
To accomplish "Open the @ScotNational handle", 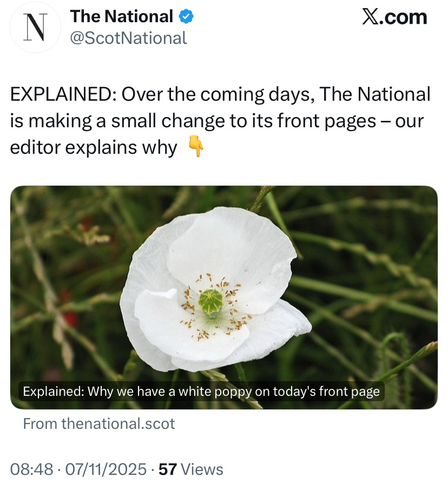I will (x=129, y=37).
